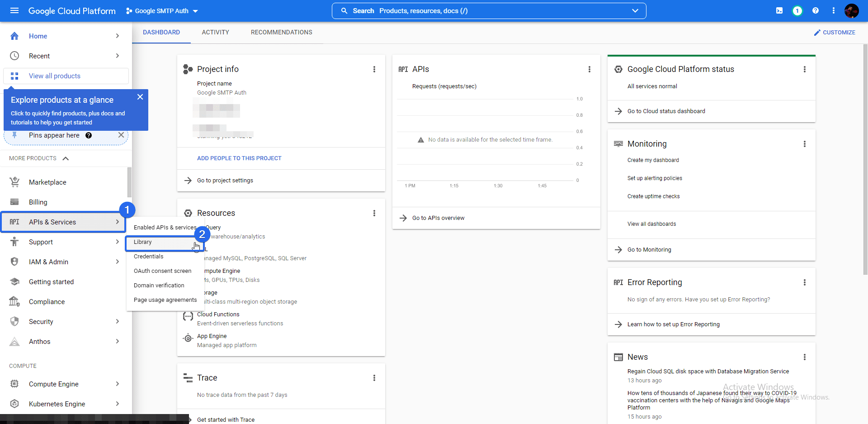Open the user account avatar

coord(852,10)
